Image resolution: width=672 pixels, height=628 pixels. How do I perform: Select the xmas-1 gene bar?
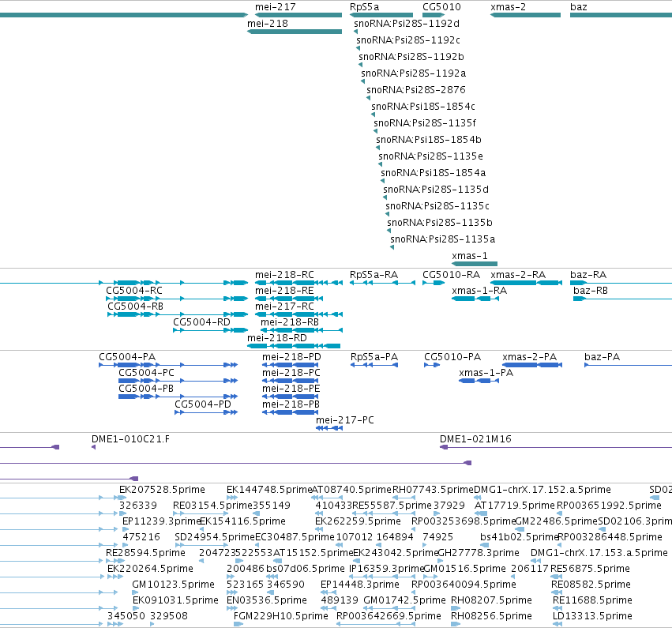(475, 264)
